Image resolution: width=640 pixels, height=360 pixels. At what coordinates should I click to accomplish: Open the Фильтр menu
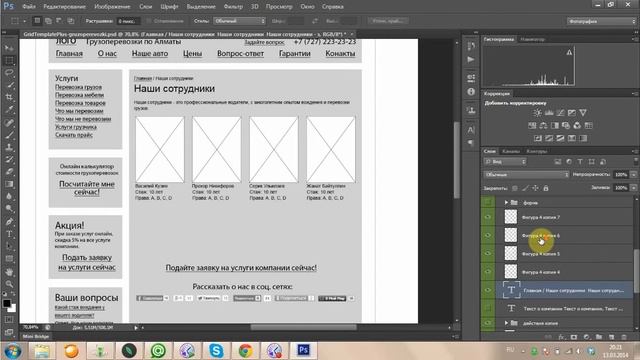click(233, 7)
